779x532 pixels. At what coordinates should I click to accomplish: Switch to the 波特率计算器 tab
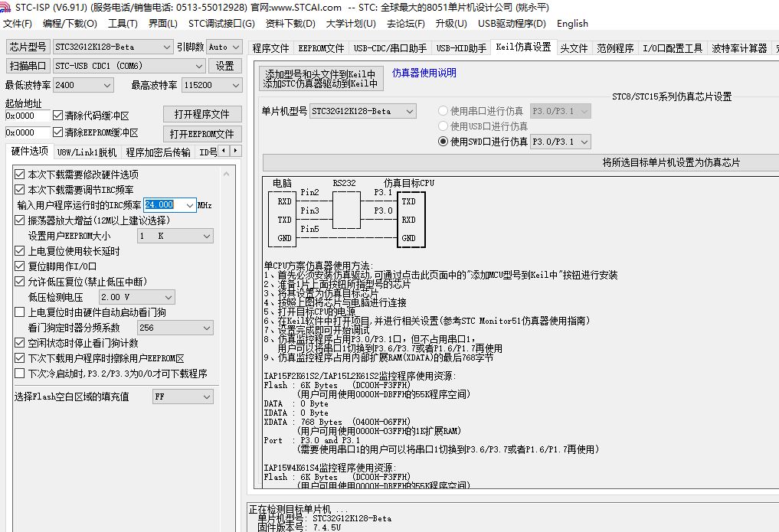(x=739, y=48)
